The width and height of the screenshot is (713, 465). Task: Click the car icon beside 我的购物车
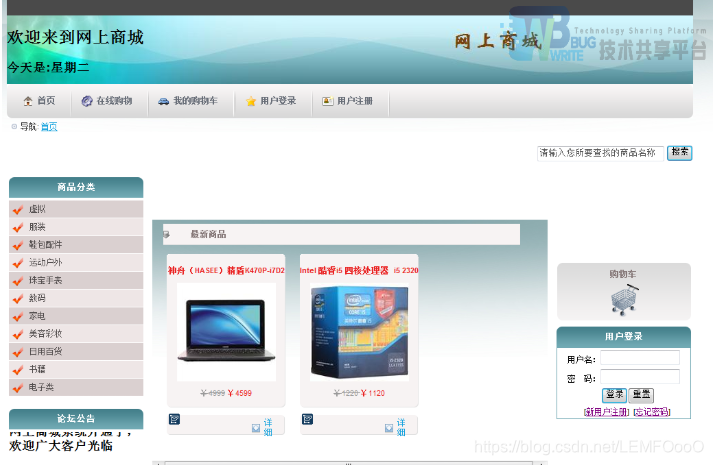[163, 101]
